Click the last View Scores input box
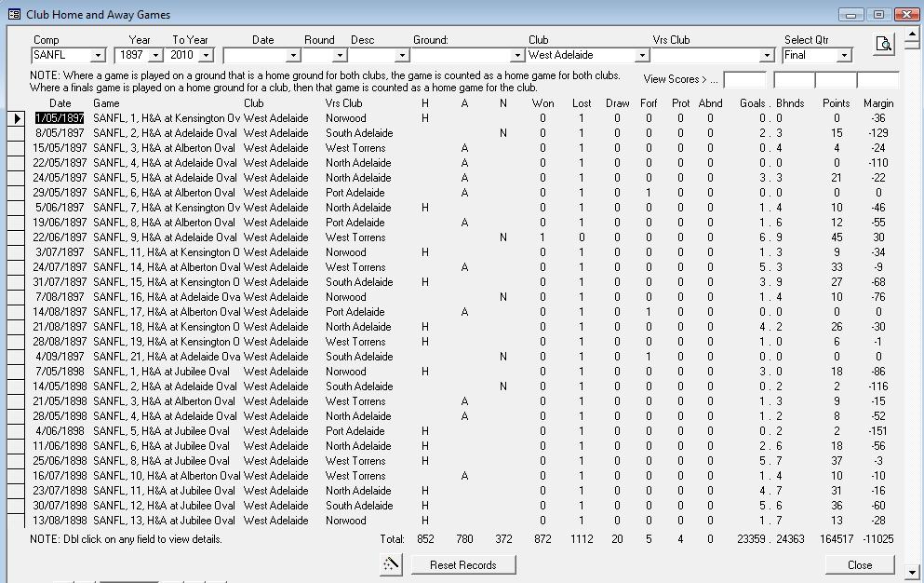924x583 pixels. 878,79
